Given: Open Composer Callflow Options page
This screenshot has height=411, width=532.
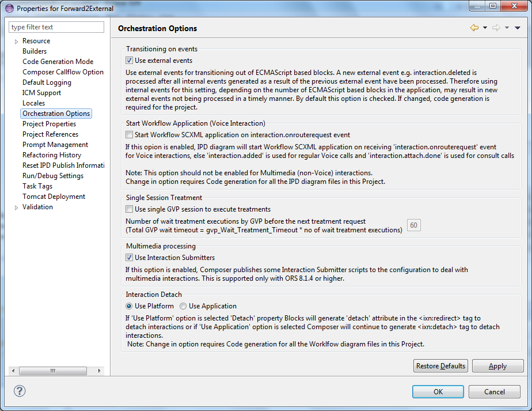Looking at the screenshot, I should click(x=63, y=72).
